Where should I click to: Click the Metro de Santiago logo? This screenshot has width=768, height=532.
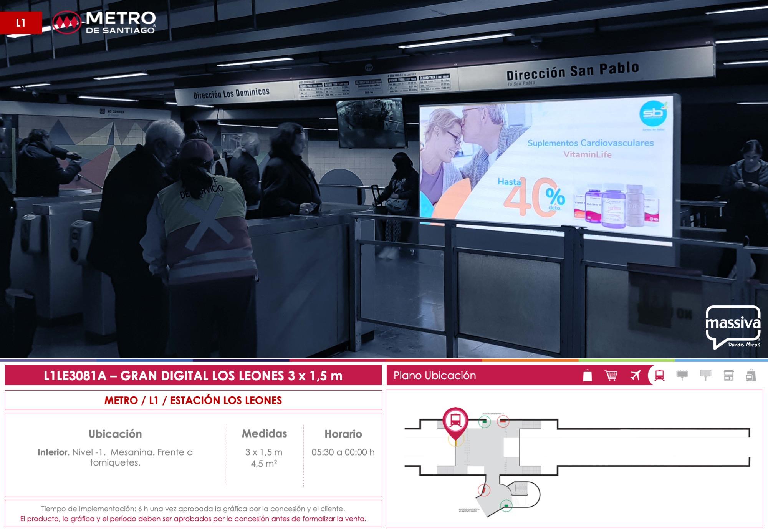pos(104,22)
